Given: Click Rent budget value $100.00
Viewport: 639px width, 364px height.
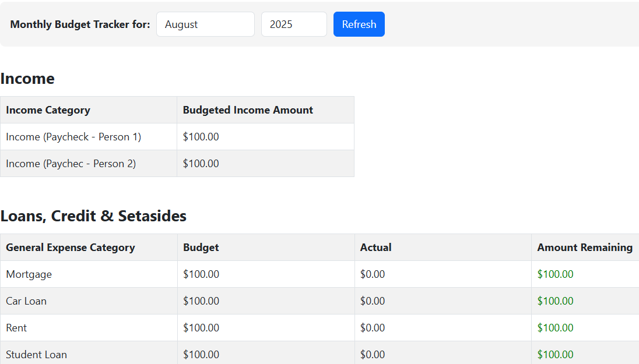Looking at the screenshot, I should point(201,328).
